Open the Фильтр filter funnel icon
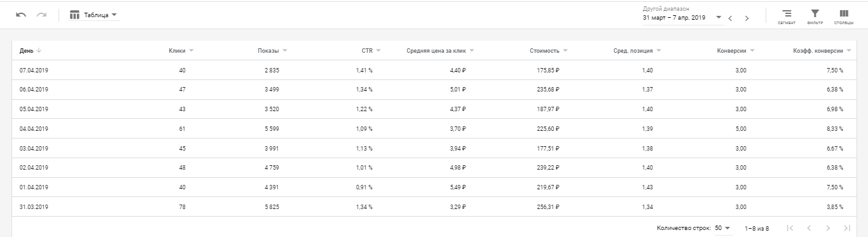 point(815,17)
